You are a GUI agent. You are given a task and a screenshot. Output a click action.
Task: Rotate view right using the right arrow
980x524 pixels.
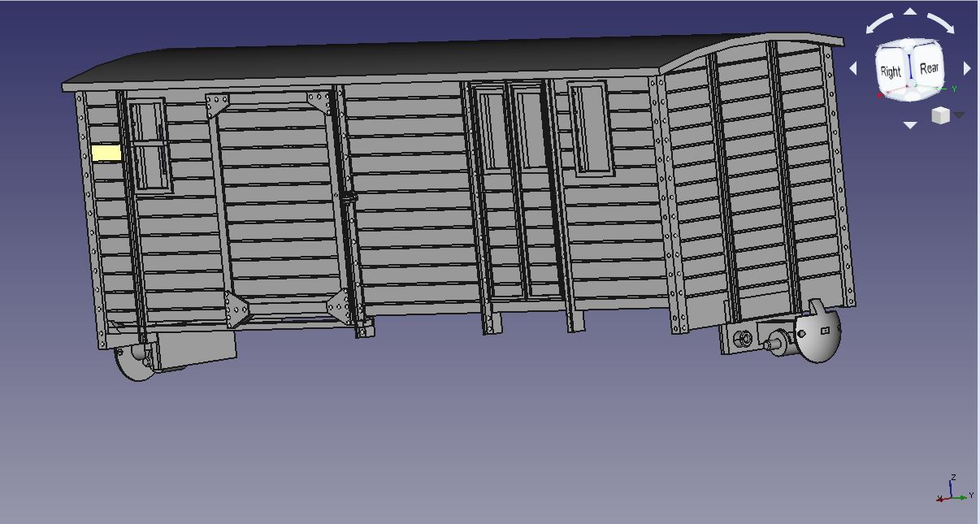click(x=967, y=69)
